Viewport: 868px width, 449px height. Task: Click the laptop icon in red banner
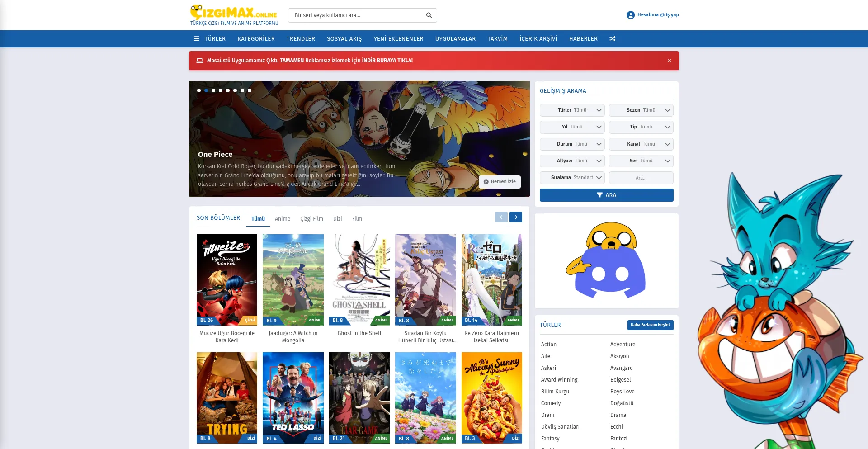[x=199, y=61]
